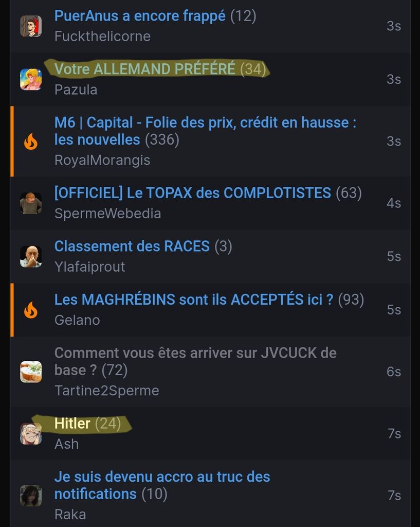Click Tartine2Sperme's bread avatar

(31, 372)
